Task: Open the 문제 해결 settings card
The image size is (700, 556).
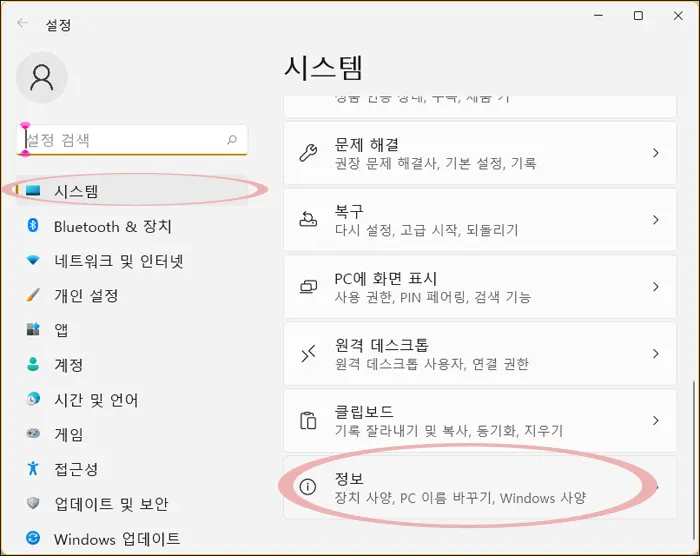Action: [x=480, y=153]
